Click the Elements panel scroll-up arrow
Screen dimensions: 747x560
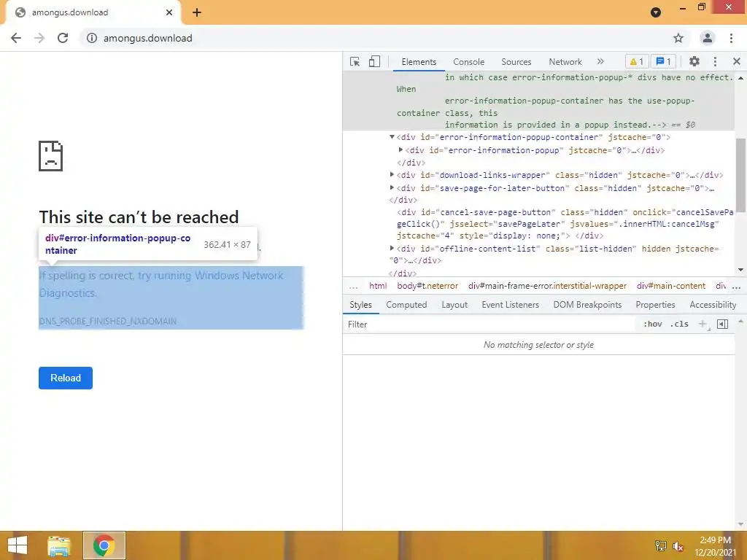(740, 77)
